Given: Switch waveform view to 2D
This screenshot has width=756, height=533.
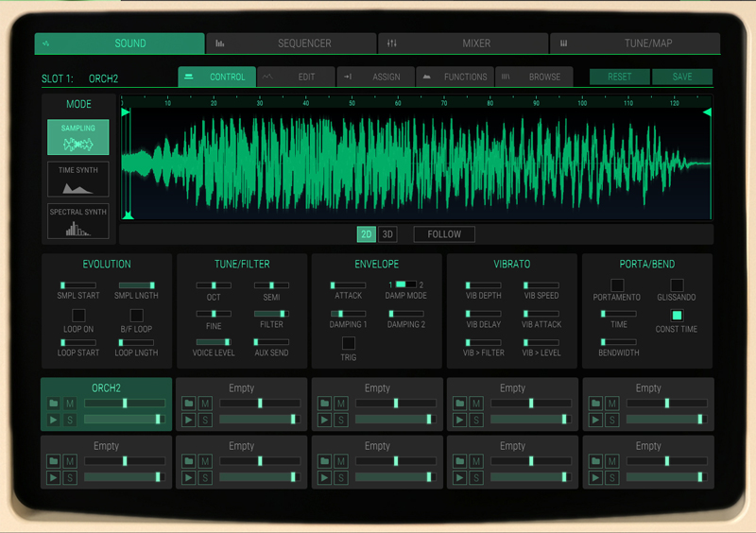Looking at the screenshot, I should click(367, 234).
